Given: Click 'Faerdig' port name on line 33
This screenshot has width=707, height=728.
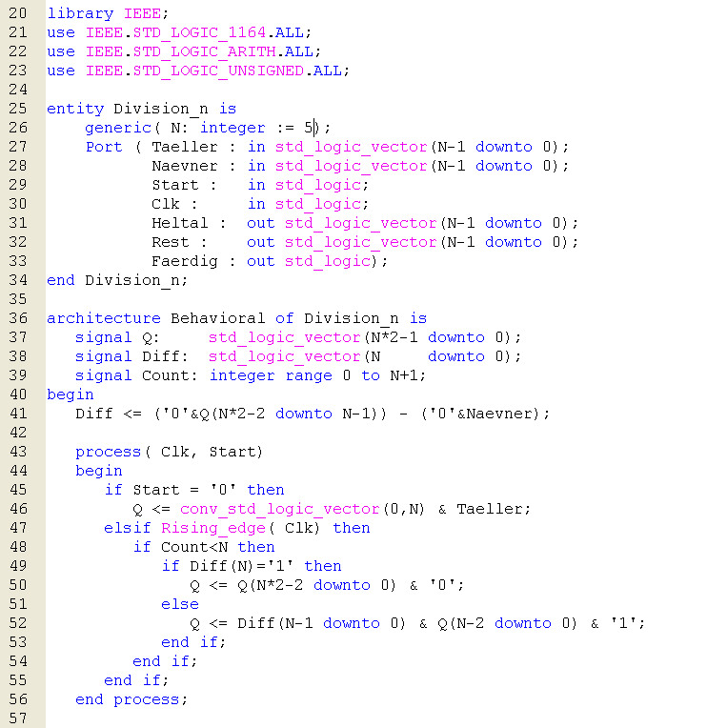Looking at the screenshot, I should pos(184,261).
